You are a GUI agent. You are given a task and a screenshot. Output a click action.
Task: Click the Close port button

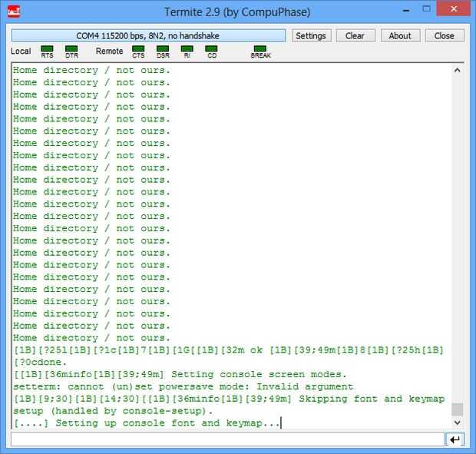pyautogui.click(x=445, y=36)
